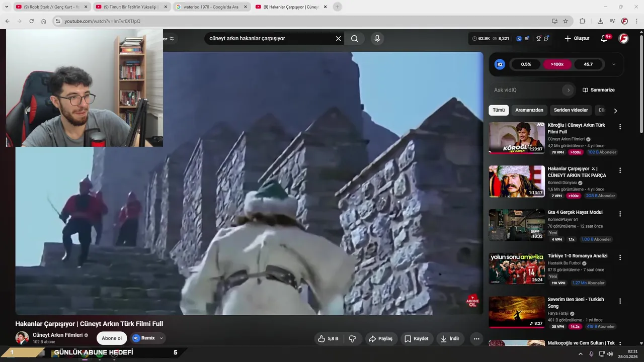Open Chrome tab search dropdown
This screenshot has width=644, height=362.
7,7
